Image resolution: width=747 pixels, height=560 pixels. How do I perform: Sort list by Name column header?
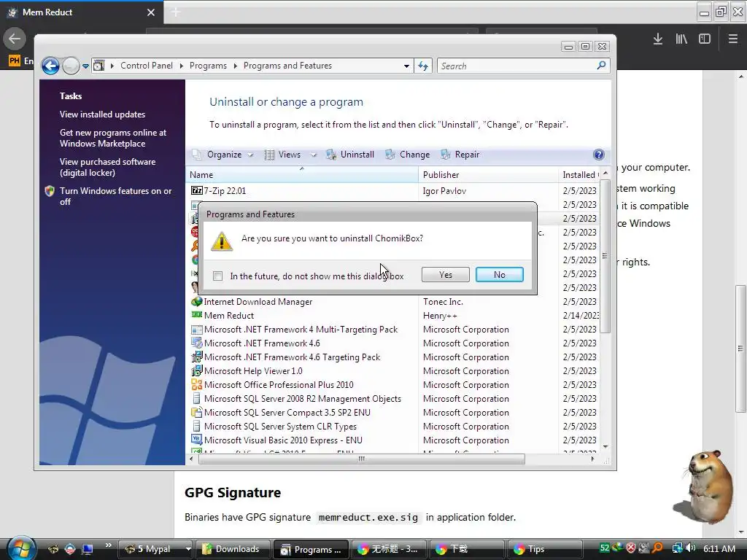click(x=301, y=175)
